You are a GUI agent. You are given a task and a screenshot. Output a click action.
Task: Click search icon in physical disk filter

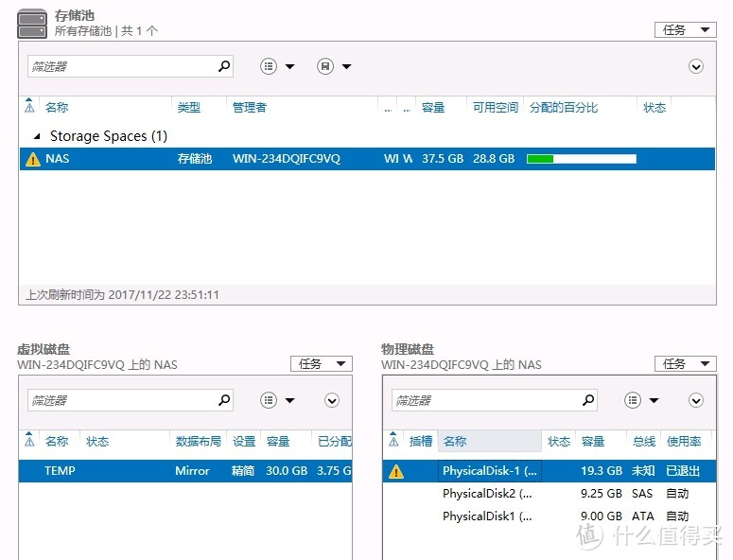(x=588, y=400)
